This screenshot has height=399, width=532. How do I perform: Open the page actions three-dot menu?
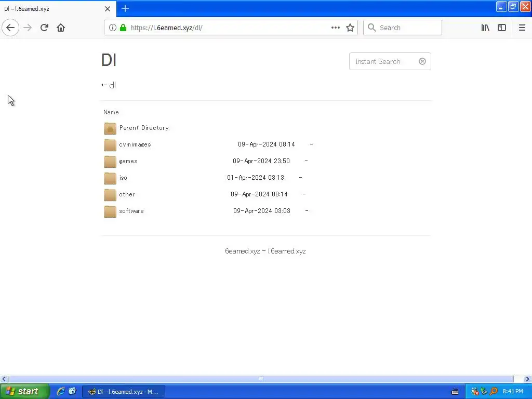[335, 28]
